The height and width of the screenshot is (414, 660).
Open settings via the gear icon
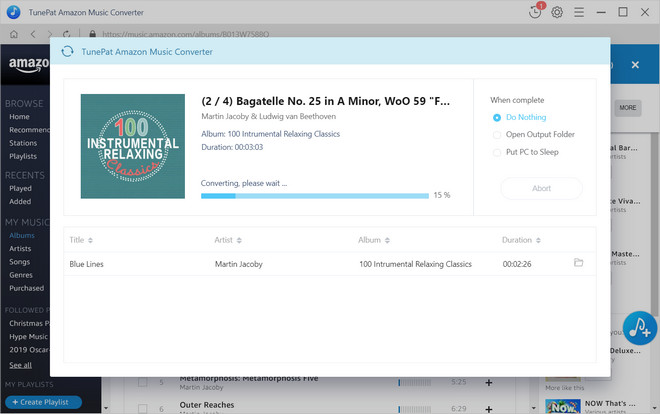tap(557, 12)
